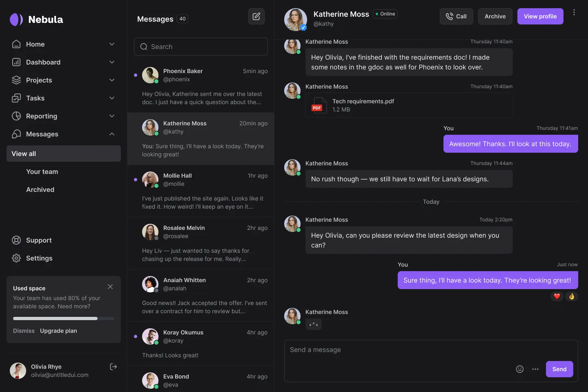Click the View profile button

pyautogui.click(x=540, y=16)
